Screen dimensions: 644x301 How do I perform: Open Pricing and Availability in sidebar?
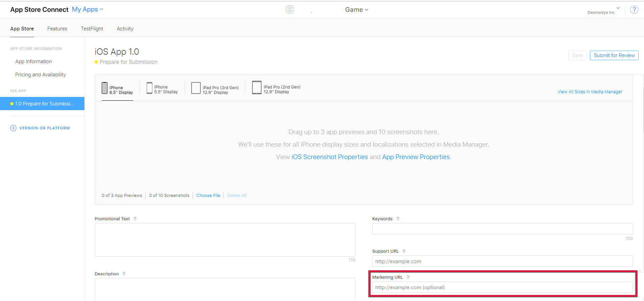pyautogui.click(x=41, y=75)
